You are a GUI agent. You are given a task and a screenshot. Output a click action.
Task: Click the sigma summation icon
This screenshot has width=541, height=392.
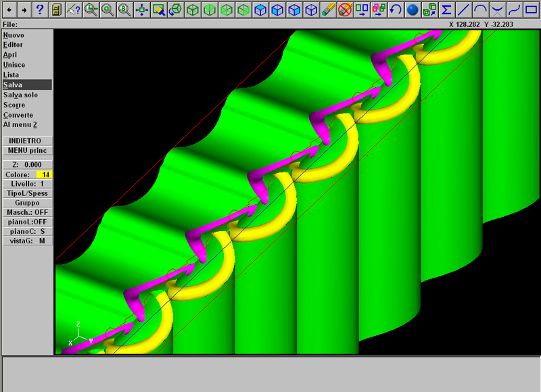[446, 10]
